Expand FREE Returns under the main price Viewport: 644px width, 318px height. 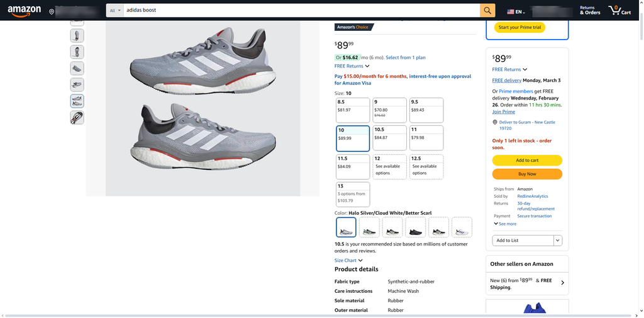coord(352,66)
